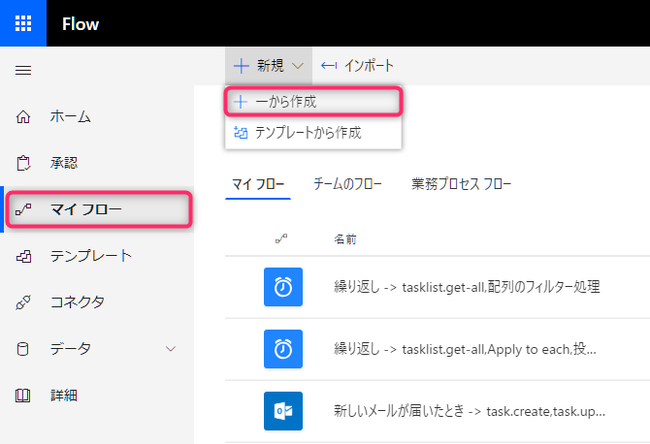
Task: Choose 一から作成 from the menu
Action: (313, 102)
